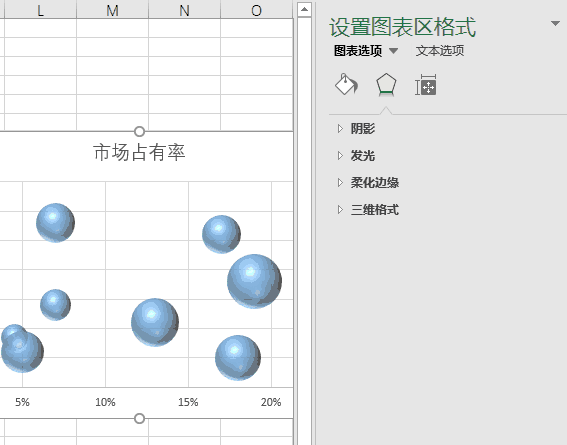Select the 20% axis label
This screenshot has height=445, width=567.
click(x=271, y=402)
